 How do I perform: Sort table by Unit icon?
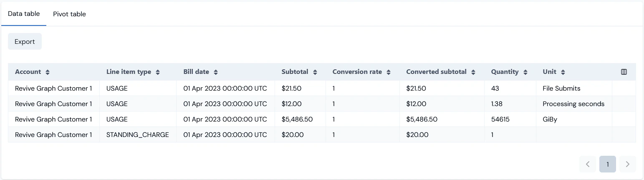coord(563,72)
